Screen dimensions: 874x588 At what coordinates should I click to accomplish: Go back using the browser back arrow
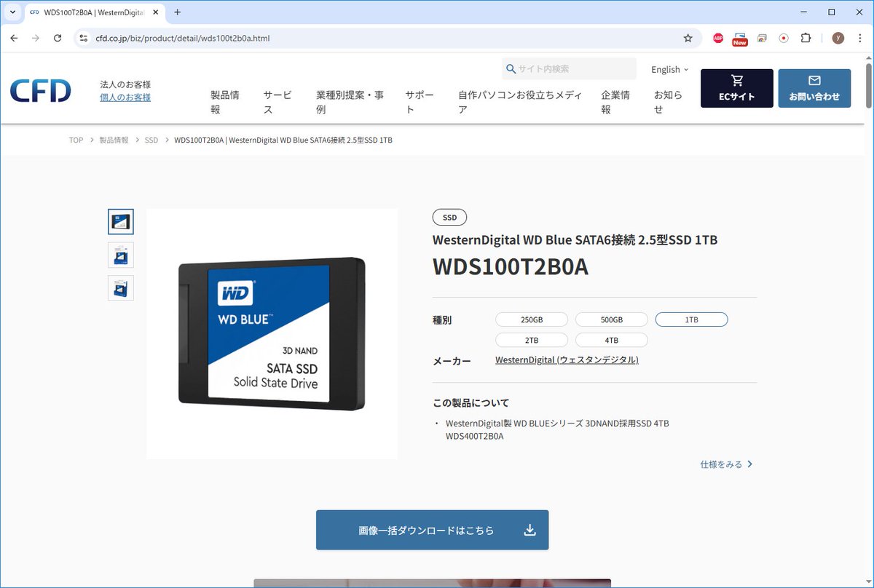(14, 38)
